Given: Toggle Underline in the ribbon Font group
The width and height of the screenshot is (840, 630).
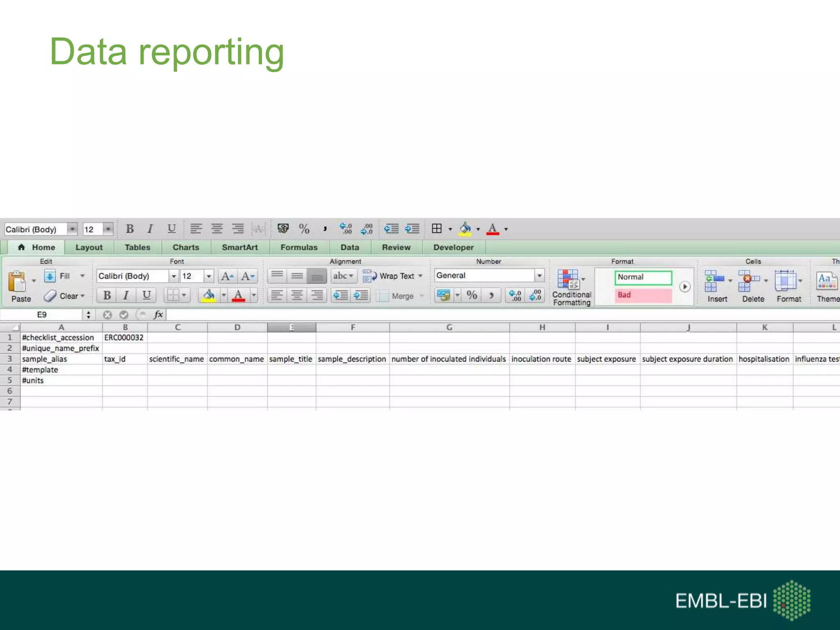Looking at the screenshot, I should [x=146, y=295].
